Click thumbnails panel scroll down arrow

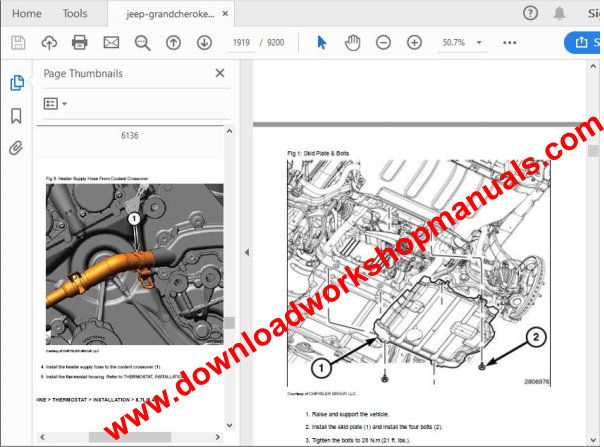(x=230, y=425)
